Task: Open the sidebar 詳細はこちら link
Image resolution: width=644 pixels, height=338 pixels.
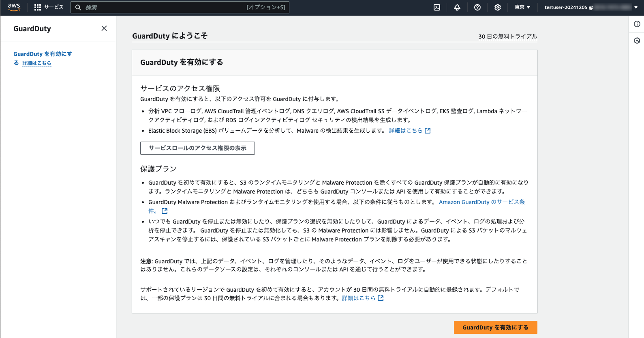Action: tap(36, 63)
